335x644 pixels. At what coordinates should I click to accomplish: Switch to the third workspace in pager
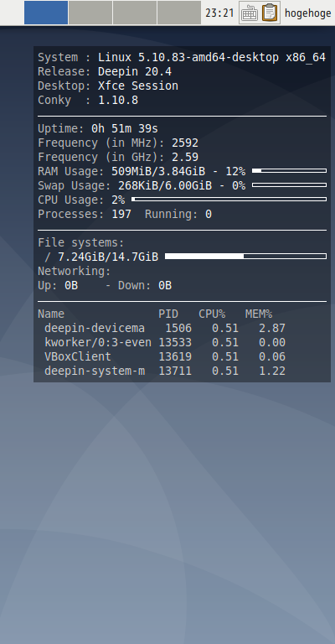135,13
